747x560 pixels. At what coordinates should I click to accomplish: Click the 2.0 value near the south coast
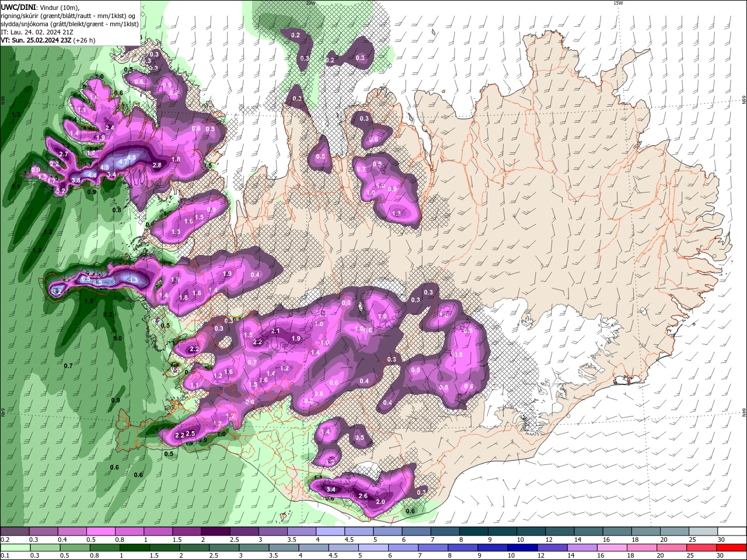(x=381, y=502)
